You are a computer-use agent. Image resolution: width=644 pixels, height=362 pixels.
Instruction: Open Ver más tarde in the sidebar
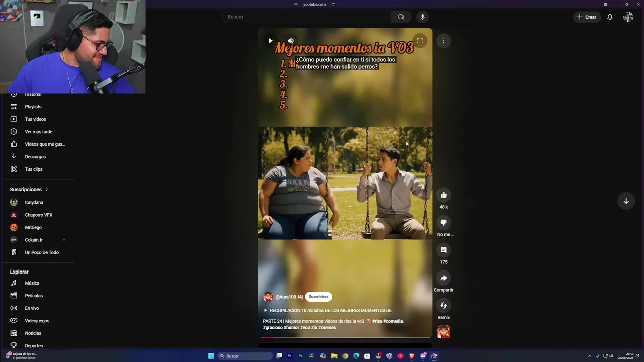[38, 132]
